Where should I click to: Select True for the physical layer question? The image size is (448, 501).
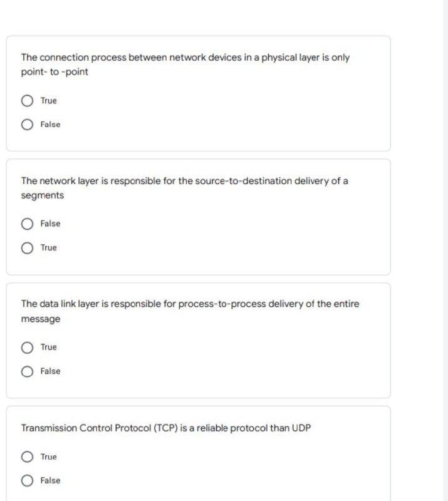pos(28,100)
